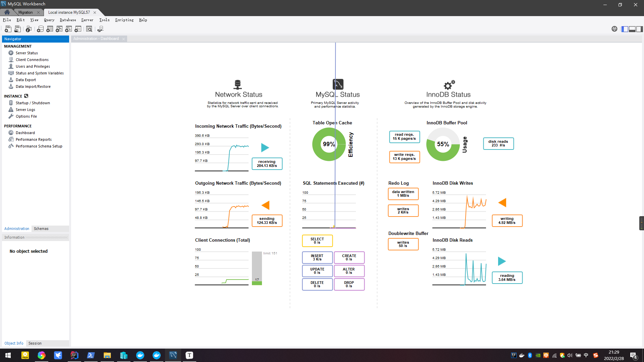Open Windows Start menu
Image resolution: width=644 pixels, height=362 pixels.
coord(8,355)
